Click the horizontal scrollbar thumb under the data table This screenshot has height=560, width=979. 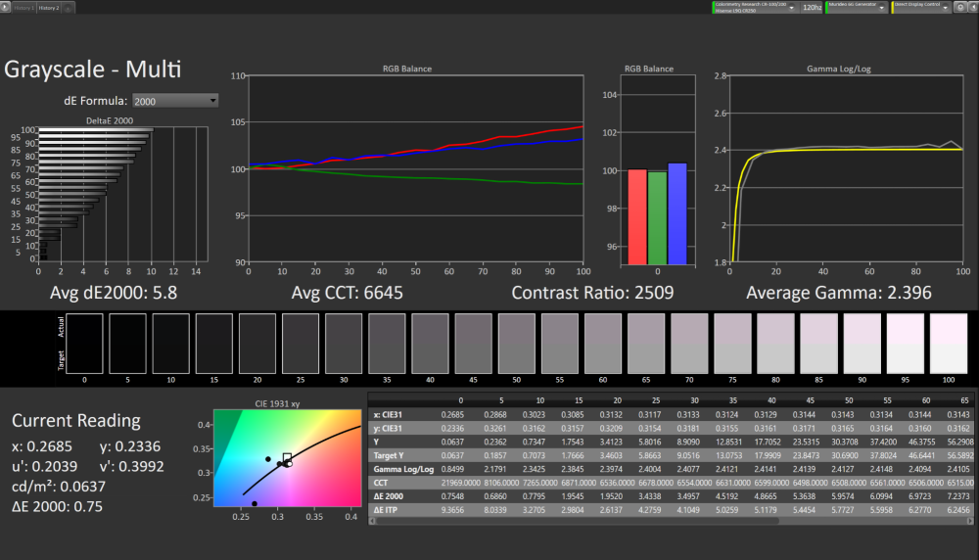point(578,521)
